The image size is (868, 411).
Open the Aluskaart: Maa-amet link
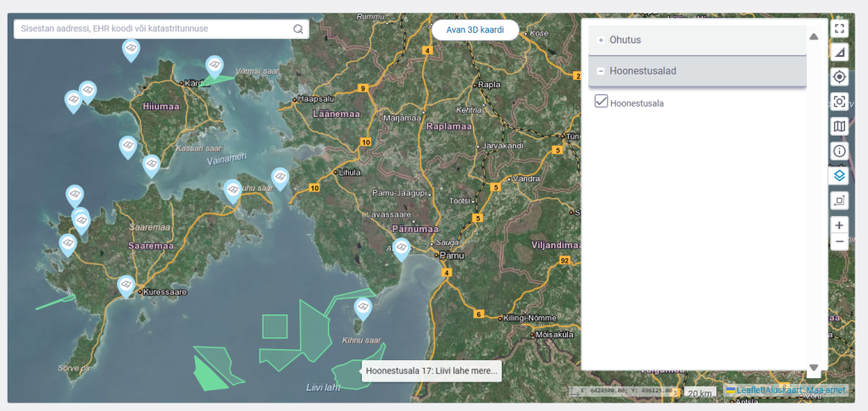tap(805, 391)
